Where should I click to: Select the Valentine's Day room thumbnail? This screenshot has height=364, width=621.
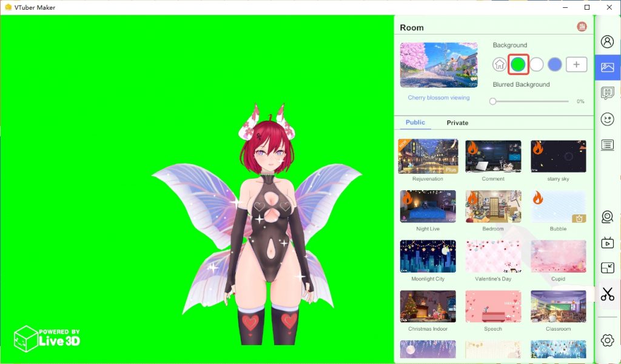[493, 256]
